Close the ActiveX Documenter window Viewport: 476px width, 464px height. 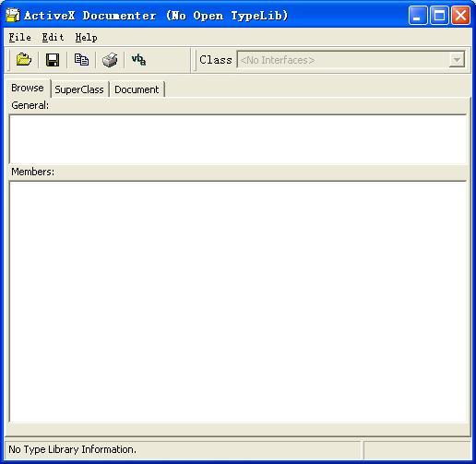460,15
